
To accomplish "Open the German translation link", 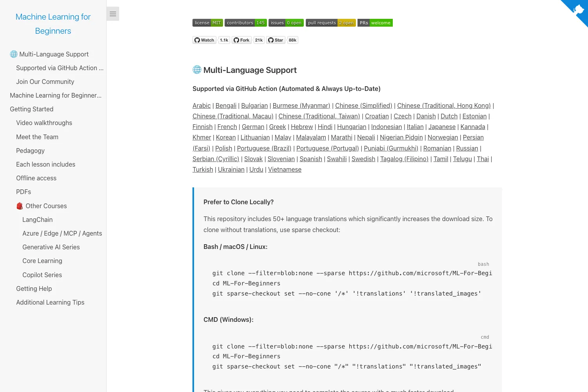I will click(253, 127).
